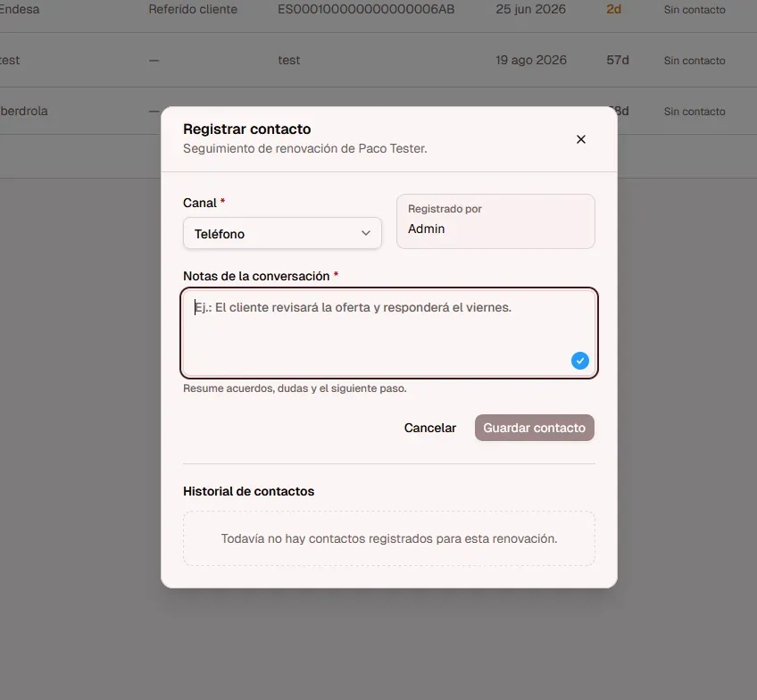Click the 'Referido cliente' cell in background table
Screen dimensions: 757x700
[x=193, y=9]
